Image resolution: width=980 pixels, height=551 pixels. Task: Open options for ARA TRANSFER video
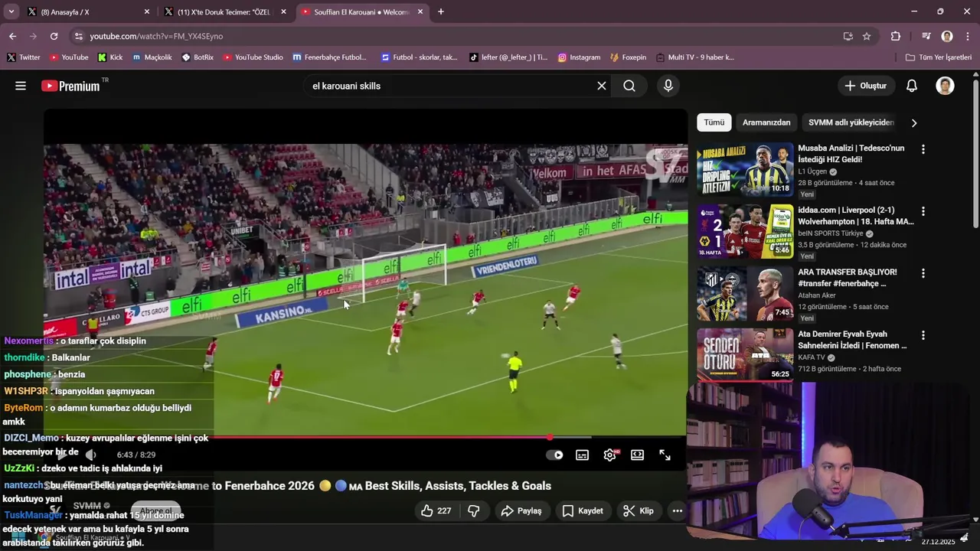(x=923, y=273)
